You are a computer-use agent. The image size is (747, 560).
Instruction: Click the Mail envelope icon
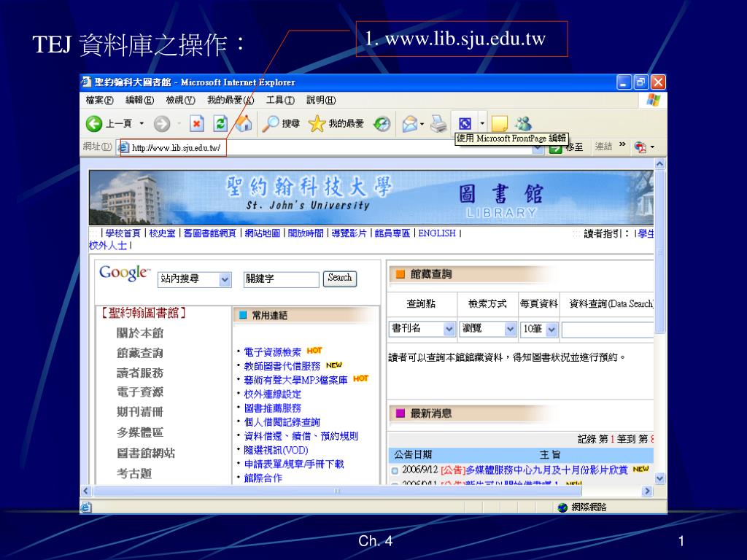click(x=409, y=124)
